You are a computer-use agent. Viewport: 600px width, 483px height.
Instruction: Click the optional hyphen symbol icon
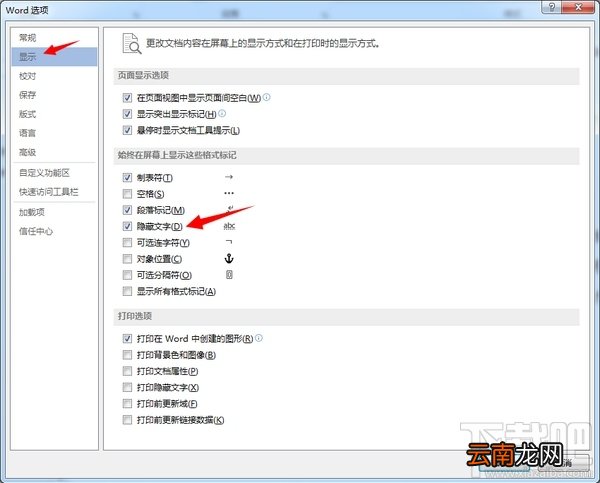(x=229, y=242)
